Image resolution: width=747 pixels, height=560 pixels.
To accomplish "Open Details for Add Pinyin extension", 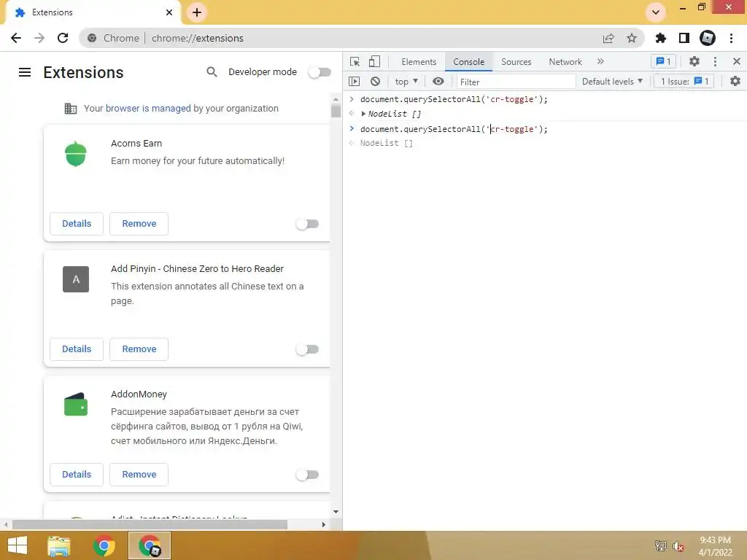I will click(x=77, y=349).
